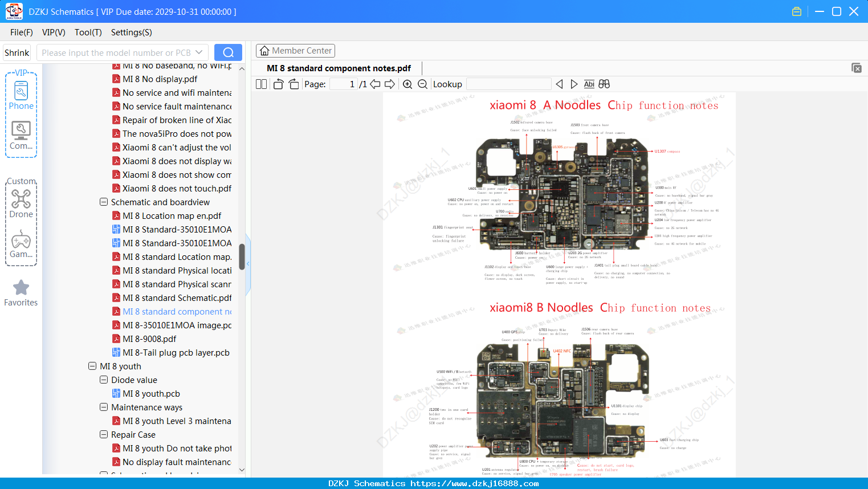Open the VIP(V) menu

pos(54,32)
